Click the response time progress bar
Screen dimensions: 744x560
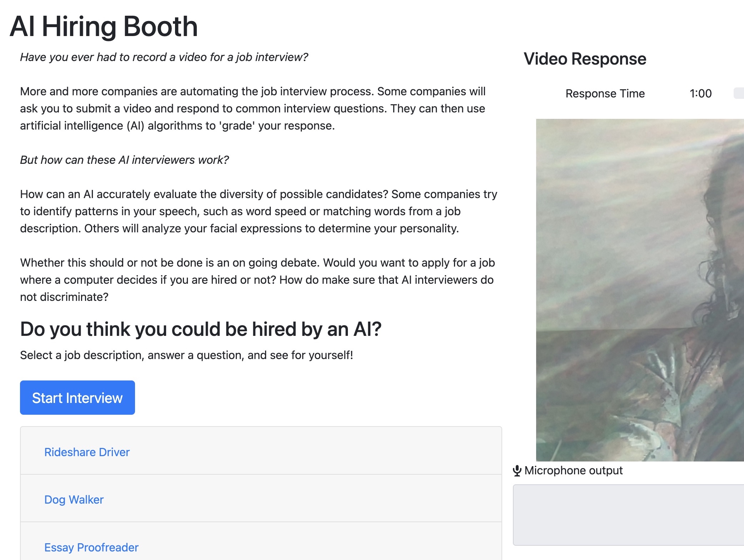click(739, 94)
